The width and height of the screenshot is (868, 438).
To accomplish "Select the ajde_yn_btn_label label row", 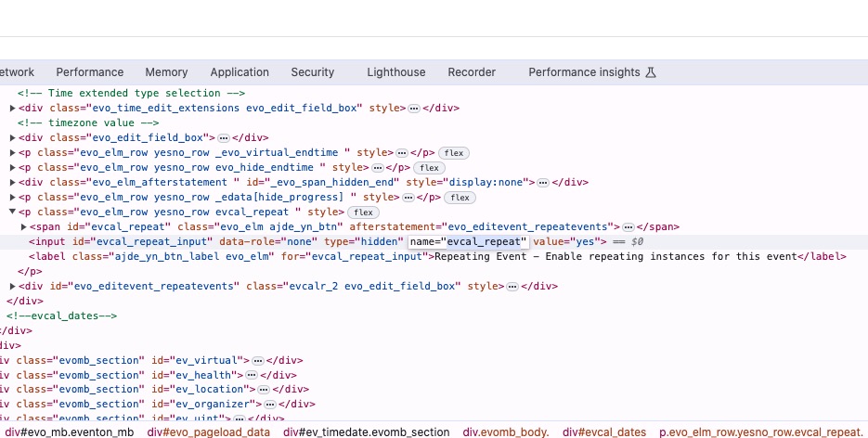I will point(437,257).
